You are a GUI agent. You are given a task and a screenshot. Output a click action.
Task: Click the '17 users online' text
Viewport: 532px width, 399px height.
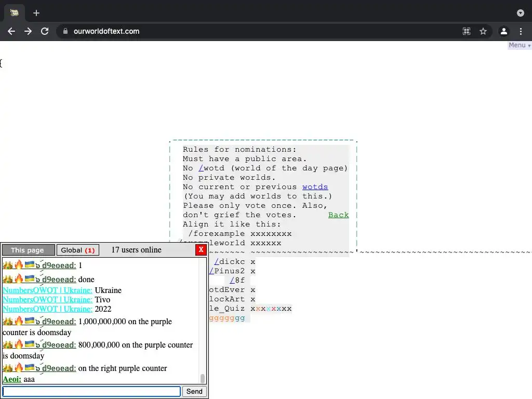[x=137, y=250]
